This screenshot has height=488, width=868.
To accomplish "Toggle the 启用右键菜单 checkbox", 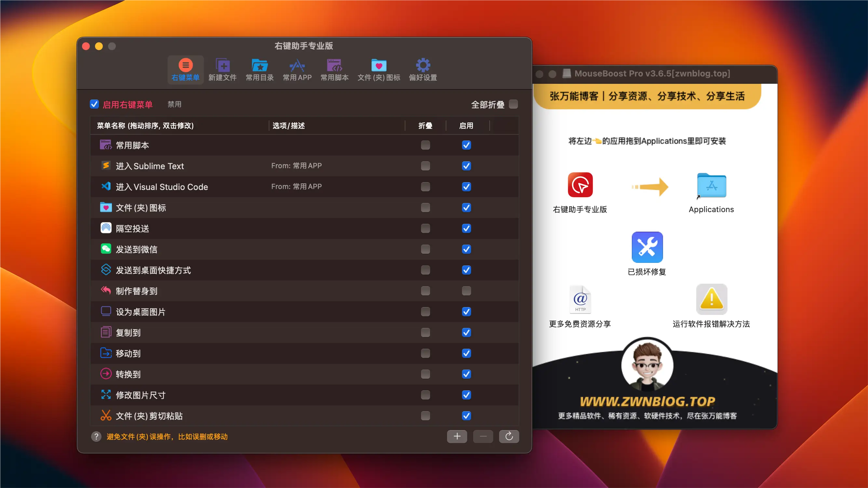I will point(94,104).
